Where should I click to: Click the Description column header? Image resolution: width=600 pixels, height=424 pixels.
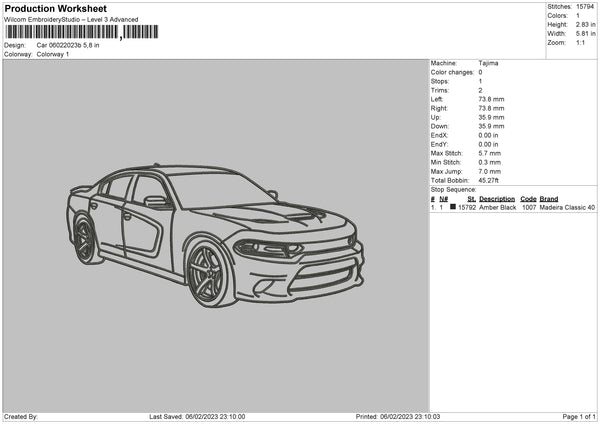click(497, 198)
